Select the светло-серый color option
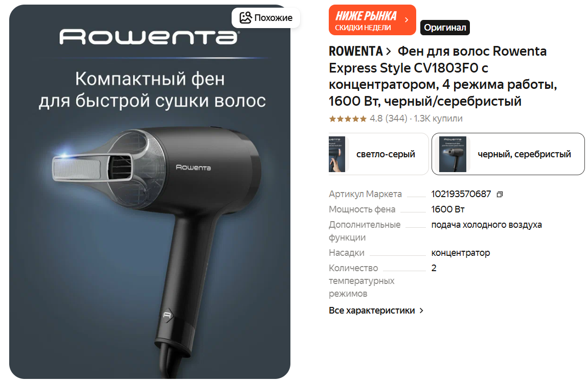This screenshot has width=588, height=382. [x=378, y=154]
